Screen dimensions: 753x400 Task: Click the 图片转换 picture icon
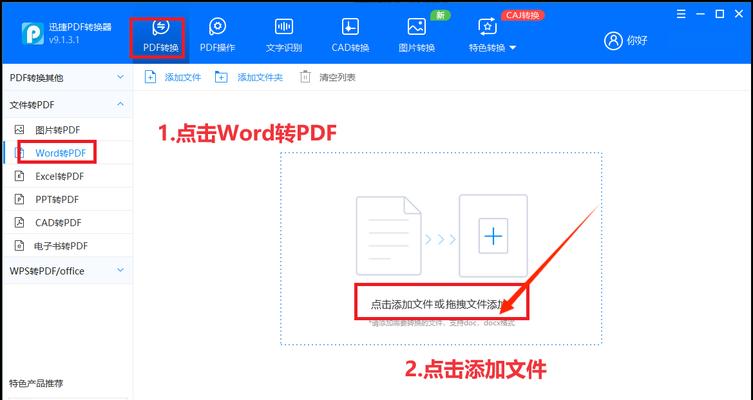[x=416, y=26]
